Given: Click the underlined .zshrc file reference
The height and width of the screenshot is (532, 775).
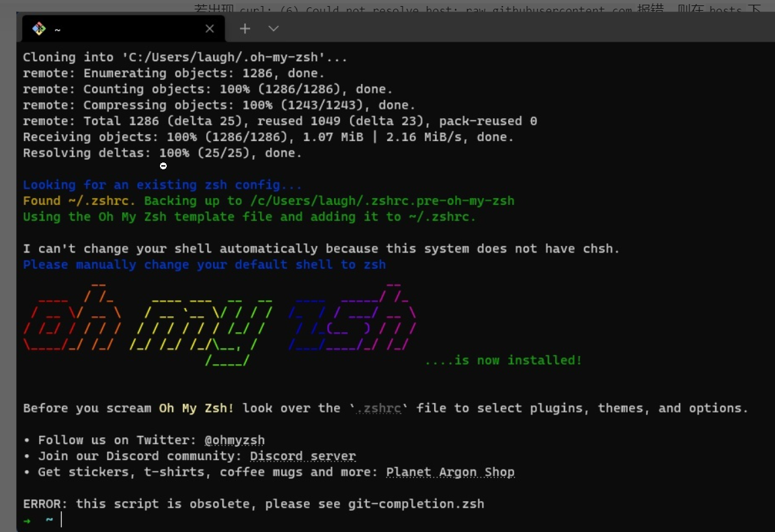Looking at the screenshot, I should pyautogui.click(x=379, y=408).
